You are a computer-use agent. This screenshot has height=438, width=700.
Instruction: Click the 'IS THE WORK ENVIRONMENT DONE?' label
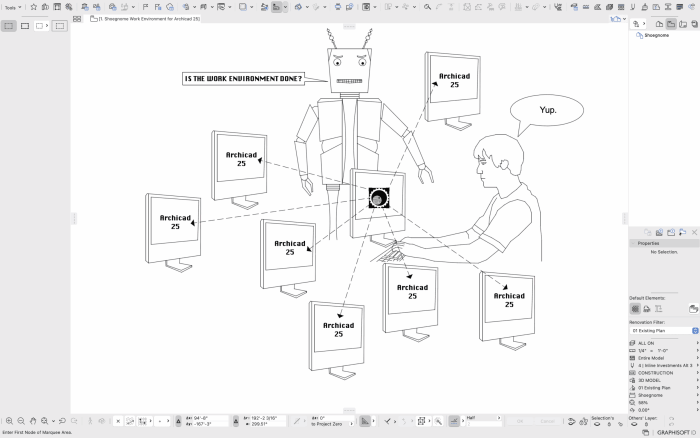243,79
